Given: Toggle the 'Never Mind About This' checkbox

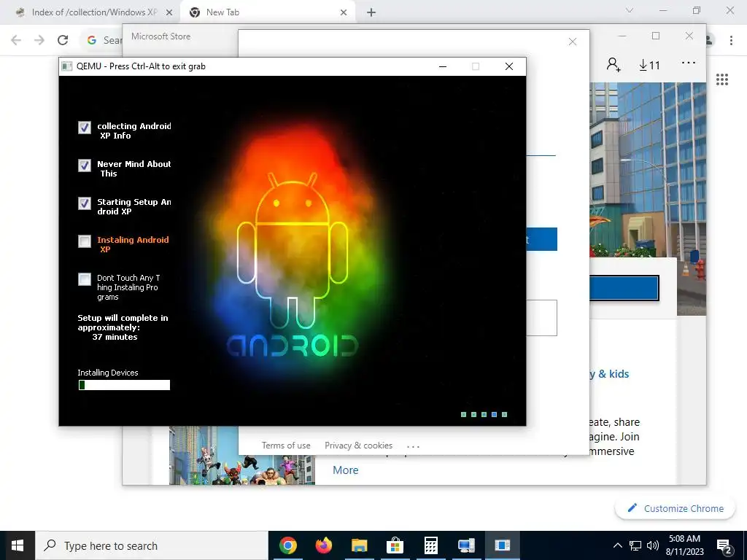Looking at the screenshot, I should tap(85, 166).
